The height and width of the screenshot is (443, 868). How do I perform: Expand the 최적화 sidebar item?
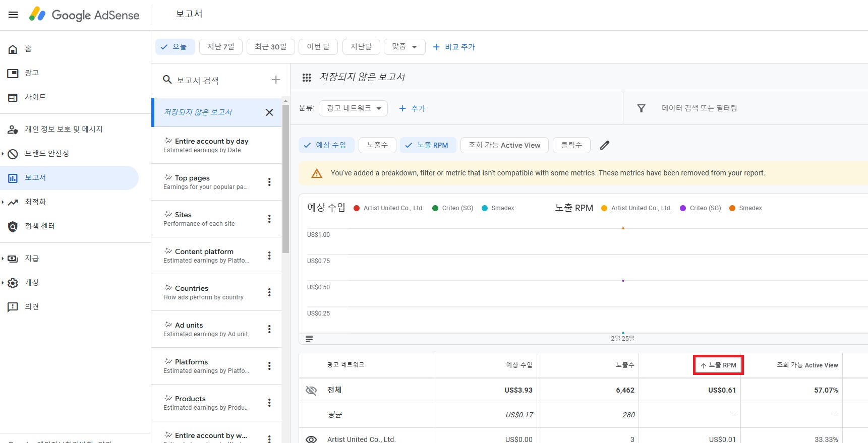pos(3,202)
